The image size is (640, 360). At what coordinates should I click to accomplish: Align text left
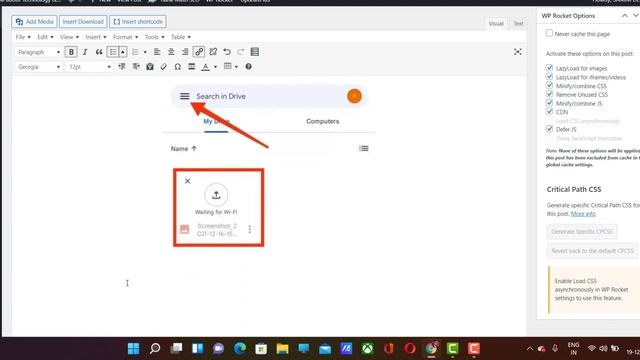coord(157,52)
